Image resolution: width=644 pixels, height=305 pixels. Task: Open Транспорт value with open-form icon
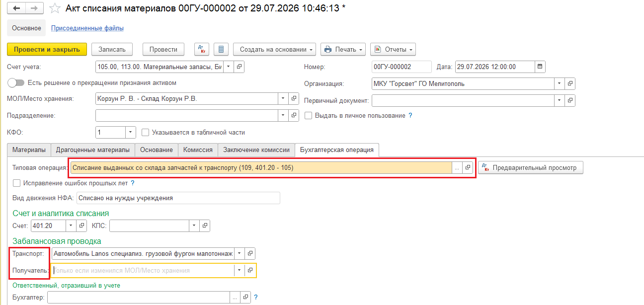coord(250,253)
